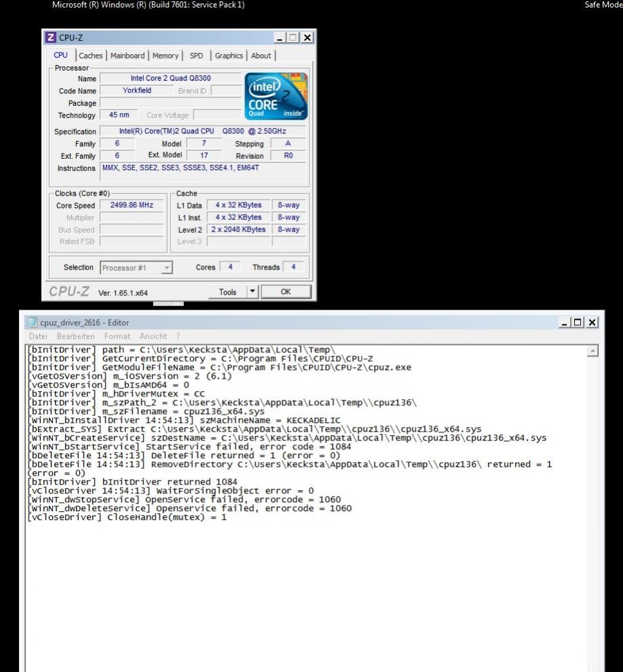Click the L1 Inst. value 4 x 32 KBytes
Screen dimensions: 623x672
(238, 217)
